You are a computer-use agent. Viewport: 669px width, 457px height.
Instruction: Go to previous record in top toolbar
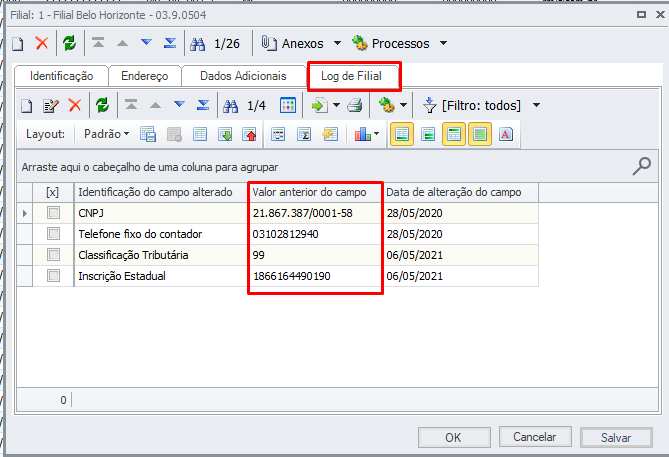[x=122, y=43]
